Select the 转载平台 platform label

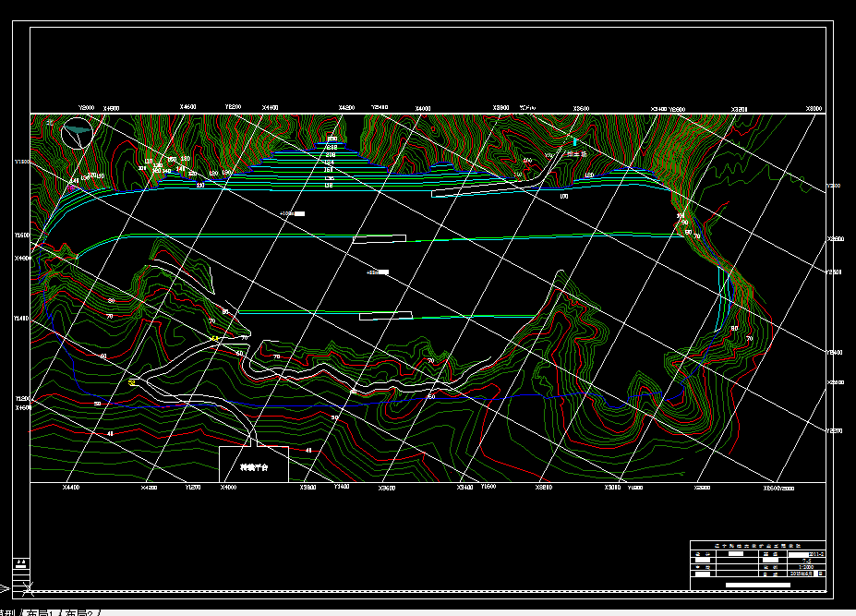pos(254,467)
